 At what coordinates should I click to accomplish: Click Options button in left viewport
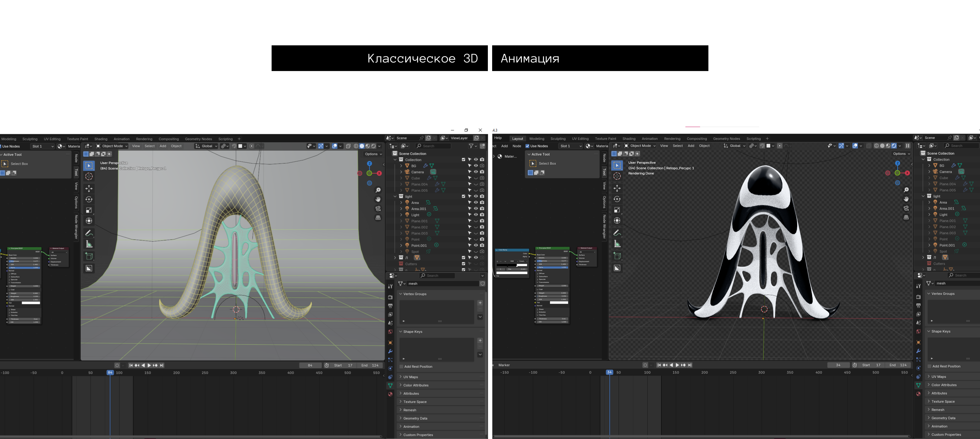click(x=373, y=154)
